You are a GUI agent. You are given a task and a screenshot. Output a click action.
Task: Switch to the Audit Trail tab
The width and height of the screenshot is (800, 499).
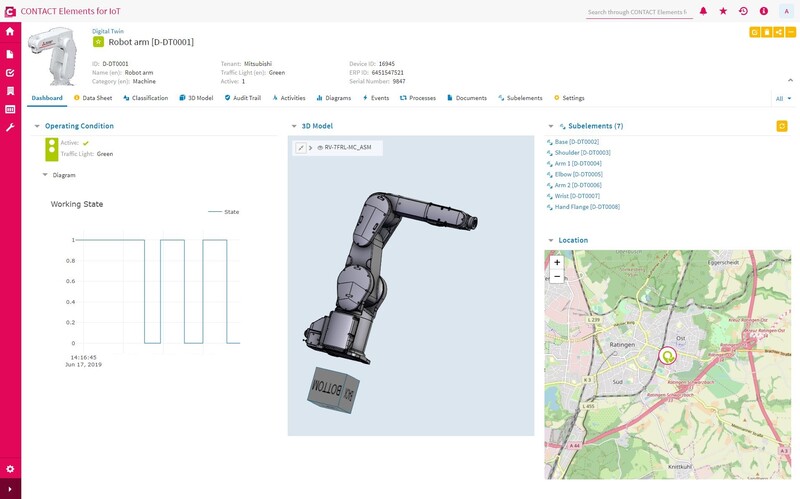pyautogui.click(x=243, y=98)
